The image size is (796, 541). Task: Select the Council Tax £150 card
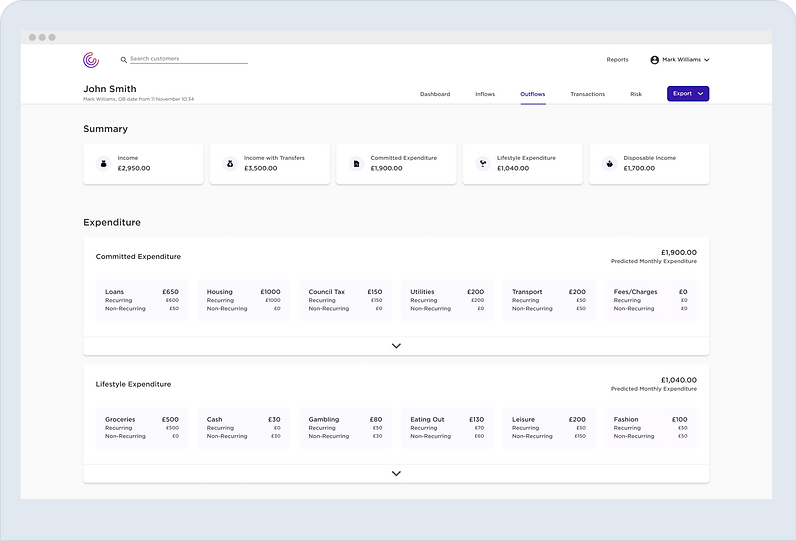[345, 300]
